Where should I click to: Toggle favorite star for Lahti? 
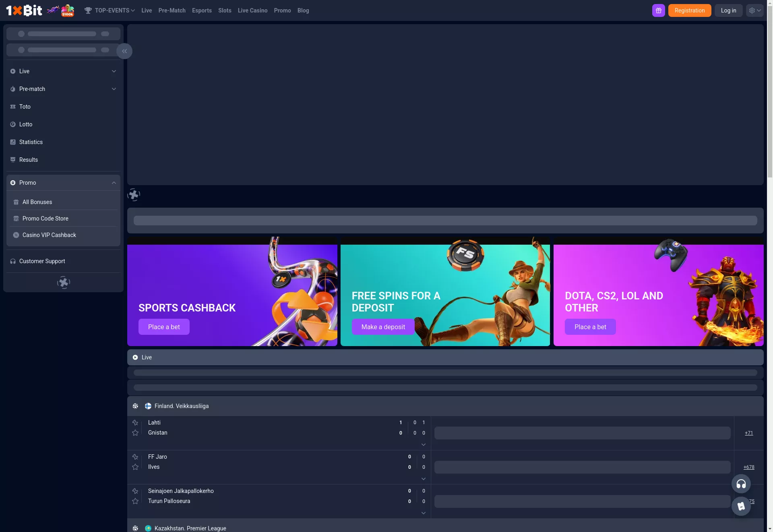click(135, 423)
